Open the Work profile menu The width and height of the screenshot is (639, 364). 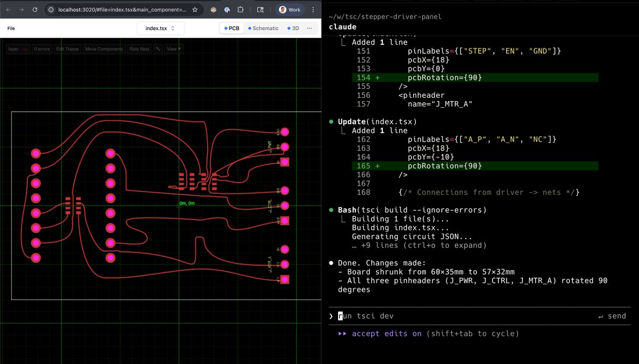click(x=290, y=10)
